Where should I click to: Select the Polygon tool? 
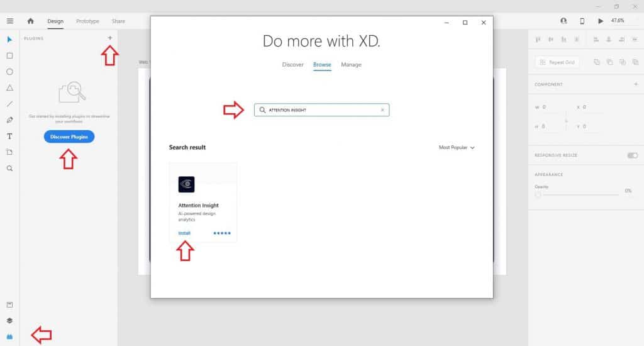pos(9,87)
